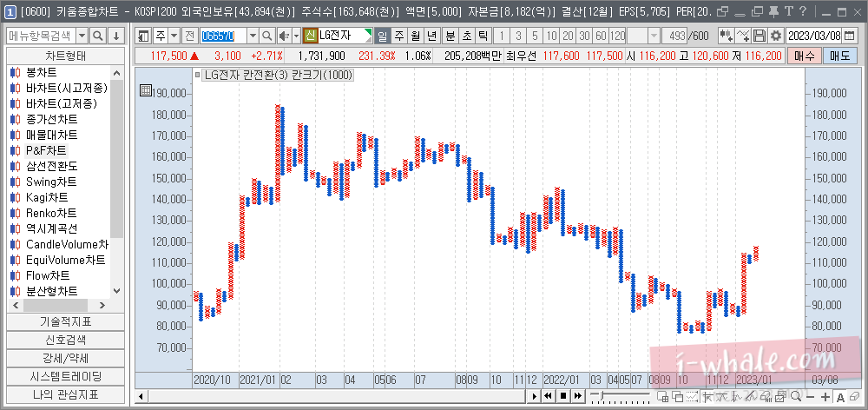
Task: Click the 전 button before the stock code
Action: pyautogui.click(x=190, y=36)
